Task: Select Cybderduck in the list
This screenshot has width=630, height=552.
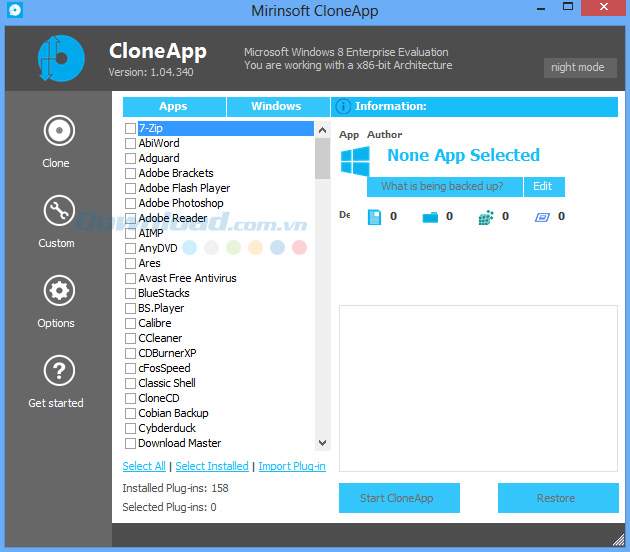Action: click(167, 428)
